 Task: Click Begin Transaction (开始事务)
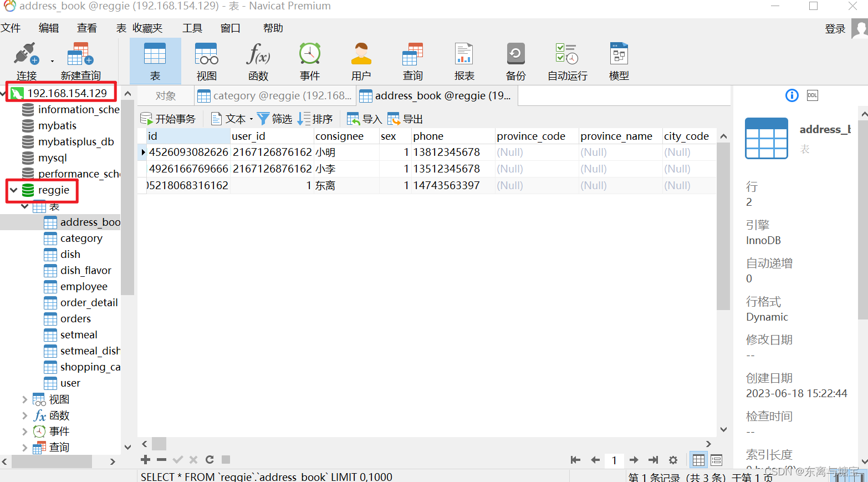pos(168,119)
